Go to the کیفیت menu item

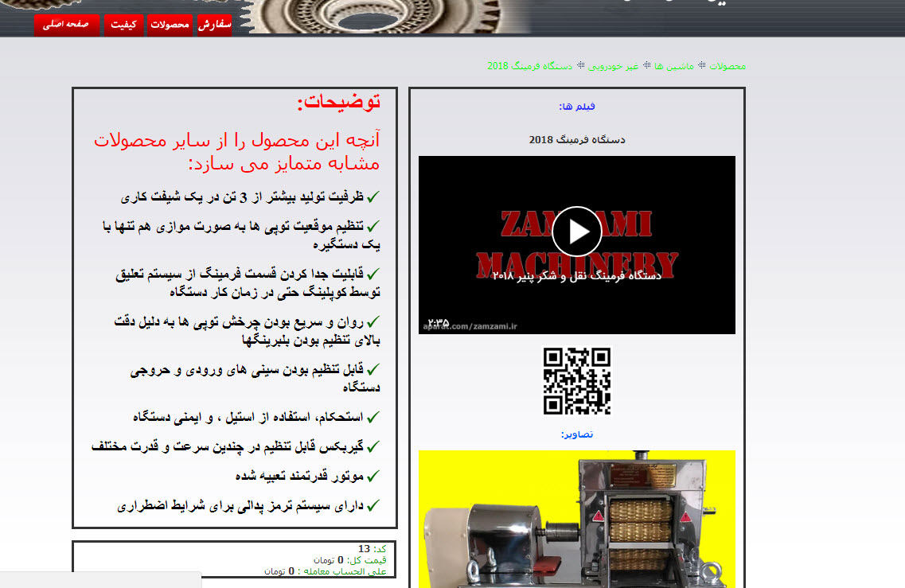click(x=123, y=25)
